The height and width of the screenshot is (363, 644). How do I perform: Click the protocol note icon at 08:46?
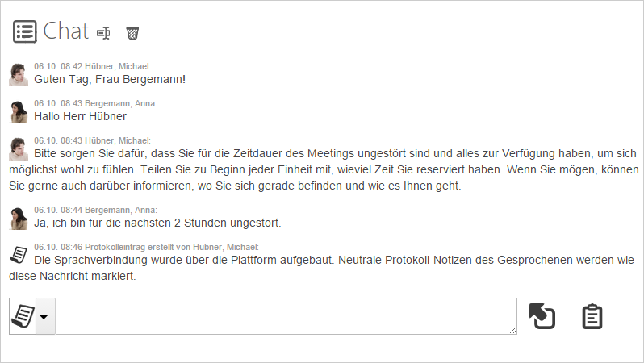tap(19, 255)
